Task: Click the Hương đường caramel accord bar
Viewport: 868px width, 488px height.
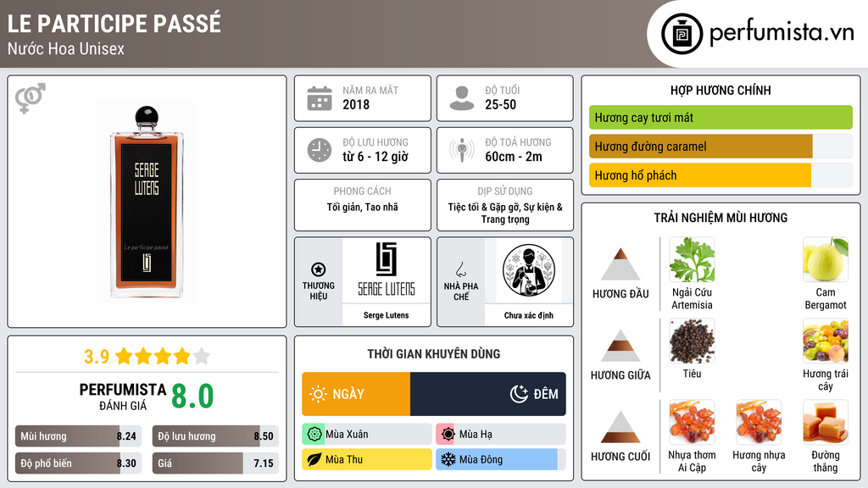Action: [x=721, y=147]
